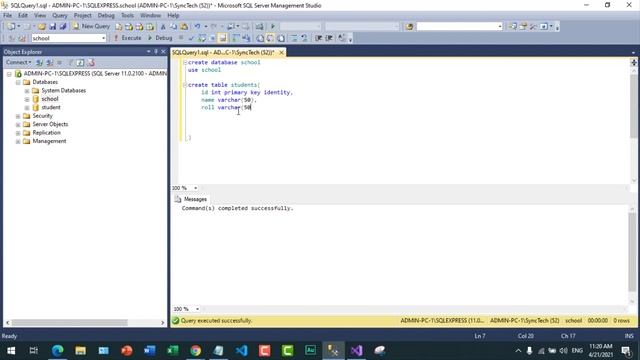640x360 pixels.
Task: Click the New Query toolbar button
Action: pos(91,27)
